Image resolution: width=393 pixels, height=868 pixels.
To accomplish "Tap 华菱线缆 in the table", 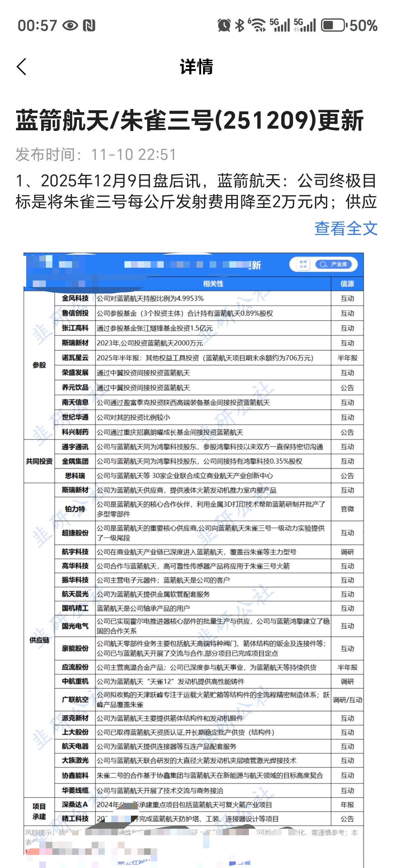I will click(75, 790).
